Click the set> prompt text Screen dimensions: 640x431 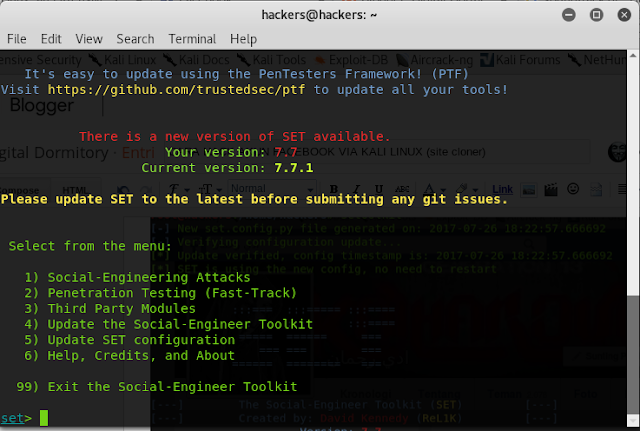tap(16, 418)
